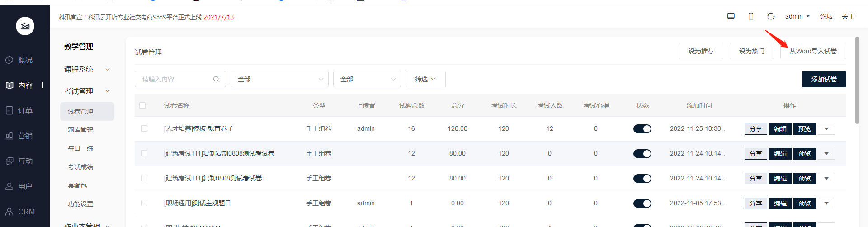Click the desktop preview monitor icon

pos(731,16)
